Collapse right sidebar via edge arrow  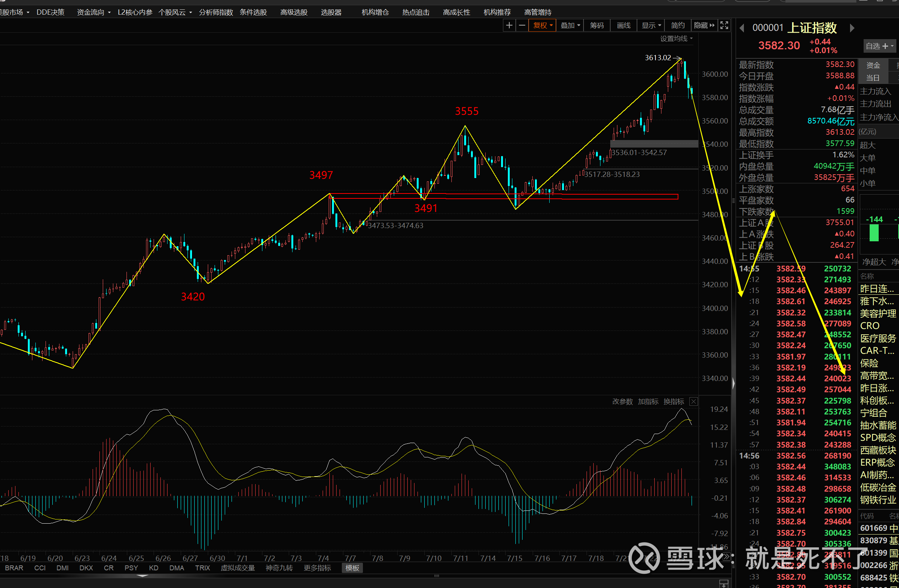(x=733, y=383)
